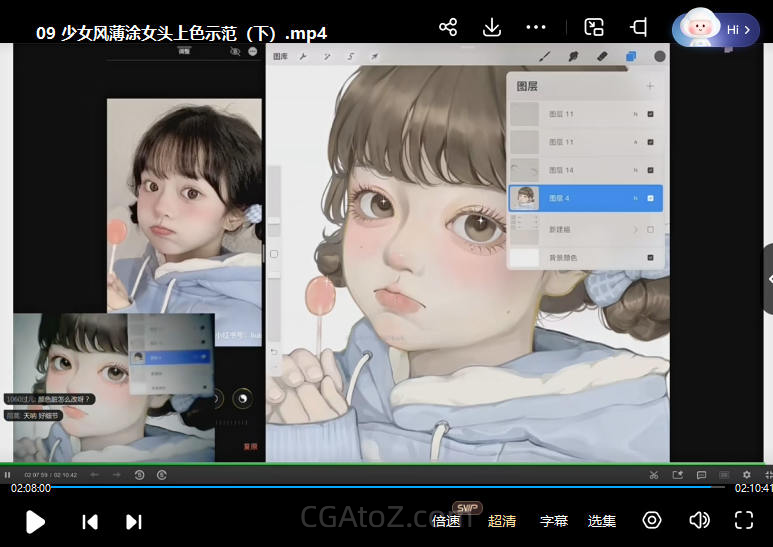The height and width of the screenshot is (547, 773).
Task: Skip to the next video
Action: click(x=134, y=521)
